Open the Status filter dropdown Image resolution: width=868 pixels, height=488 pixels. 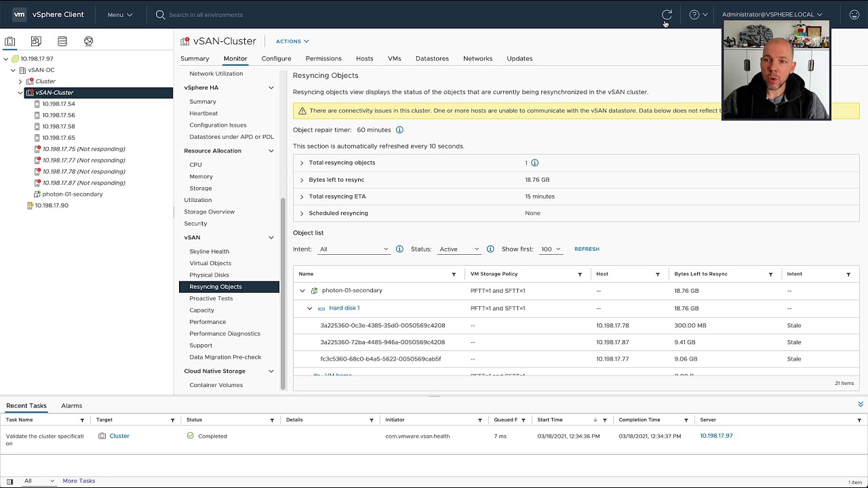pos(459,249)
